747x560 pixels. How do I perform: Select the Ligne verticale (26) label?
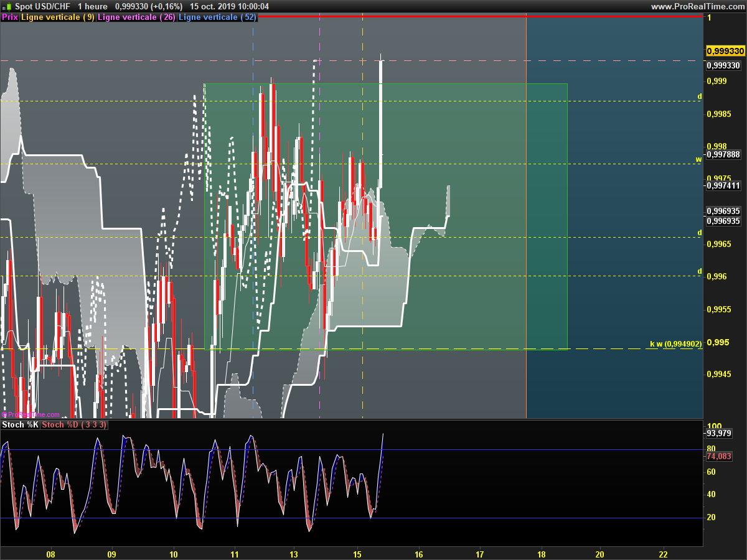point(136,17)
